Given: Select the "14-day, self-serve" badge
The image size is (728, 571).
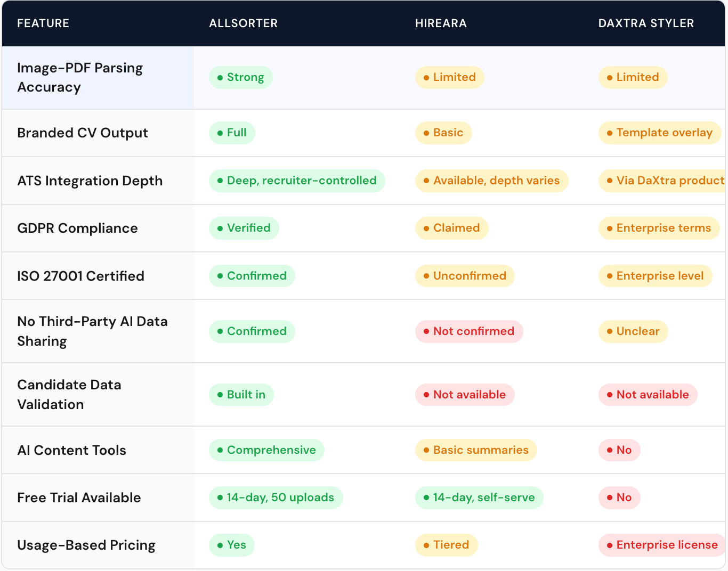Looking at the screenshot, I should pos(479,497).
